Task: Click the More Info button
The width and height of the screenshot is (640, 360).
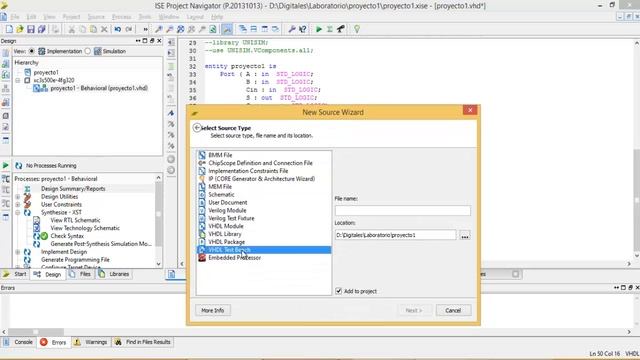Action: click(x=213, y=310)
